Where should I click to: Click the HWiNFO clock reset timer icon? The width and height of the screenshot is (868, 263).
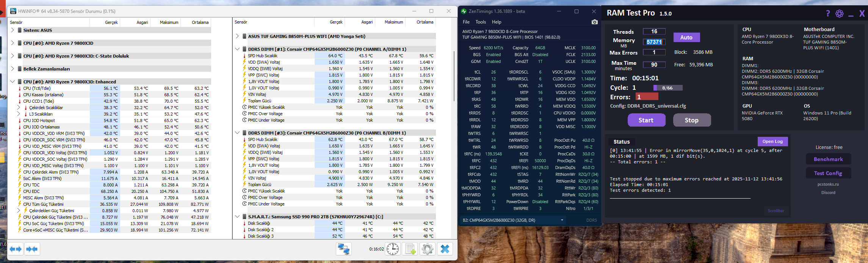pyautogui.click(x=393, y=249)
